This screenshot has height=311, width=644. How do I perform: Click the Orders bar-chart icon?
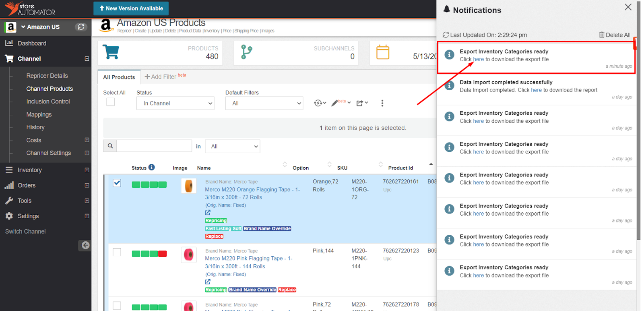[x=9, y=185]
